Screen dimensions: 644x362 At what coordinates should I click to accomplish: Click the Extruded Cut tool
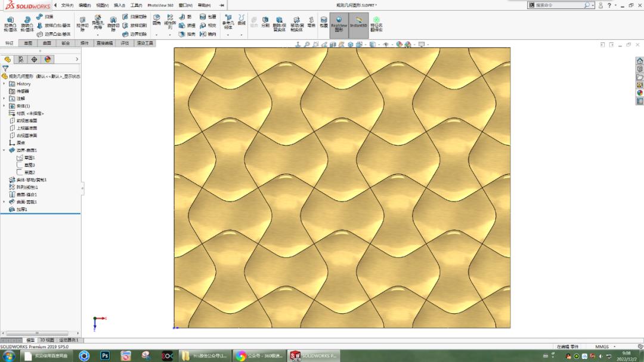pyautogui.click(x=82, y=23)
